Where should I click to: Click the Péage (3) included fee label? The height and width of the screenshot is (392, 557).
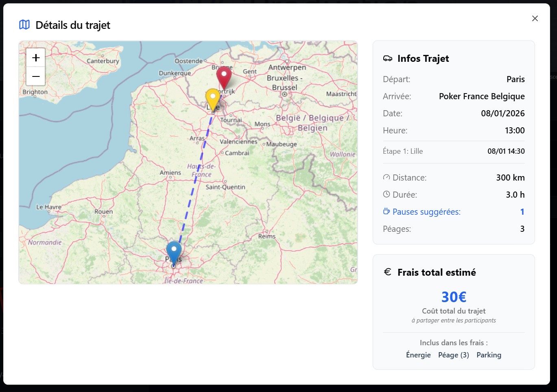(x=453, y=355)
